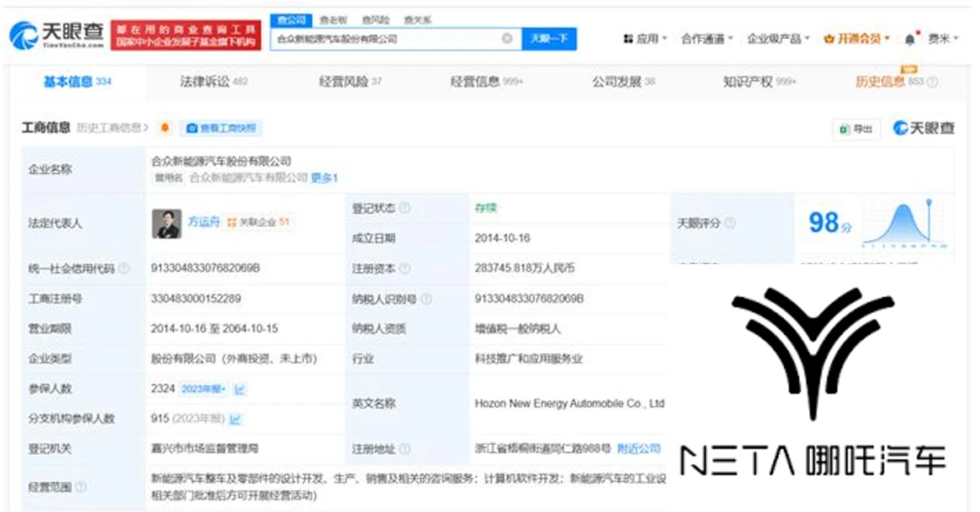Open the 费米 user account dropdown
Screen dimensions: 980x512
[x=943, y=38]
